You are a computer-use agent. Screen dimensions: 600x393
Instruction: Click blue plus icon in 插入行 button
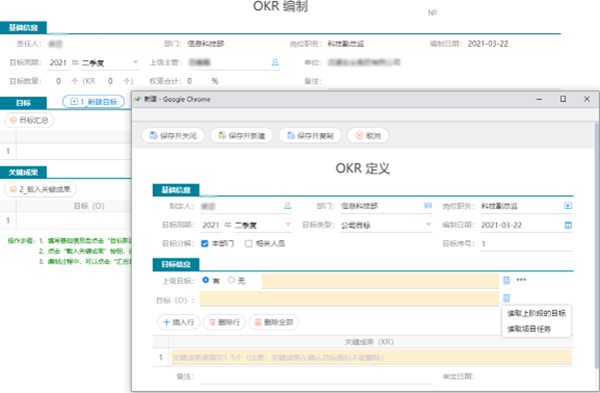click(x=166, y=322)
